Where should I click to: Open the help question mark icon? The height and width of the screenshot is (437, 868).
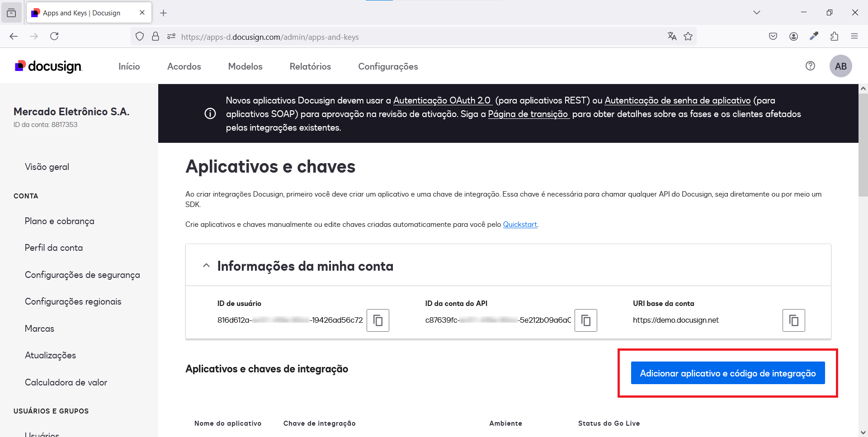810,66
